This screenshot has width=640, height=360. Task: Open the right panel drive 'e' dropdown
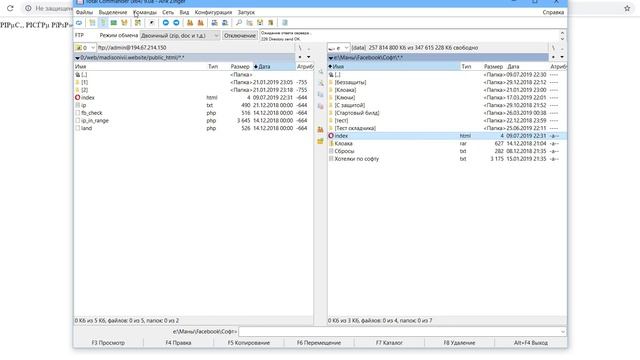click(338, 48)
